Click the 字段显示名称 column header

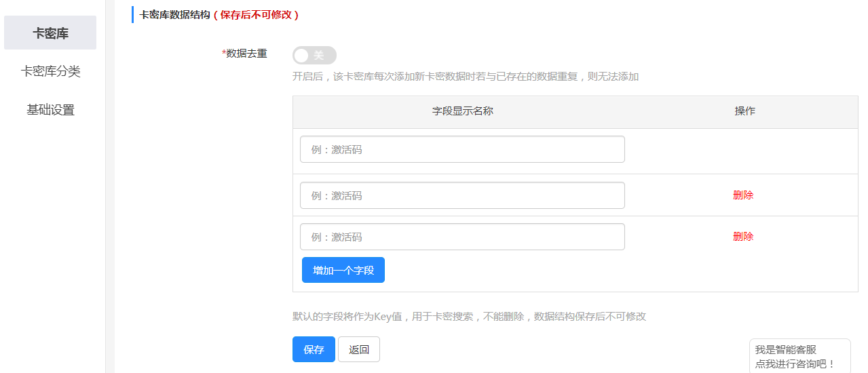[x=462, y=111]
